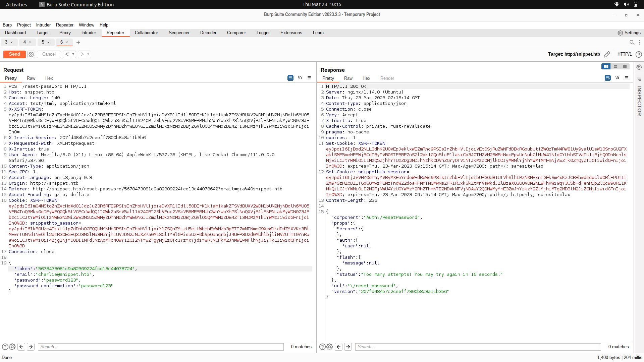Open the Request editor options menu
The width and height of the screenshot is (644, 362).
(x=309, y=78)
